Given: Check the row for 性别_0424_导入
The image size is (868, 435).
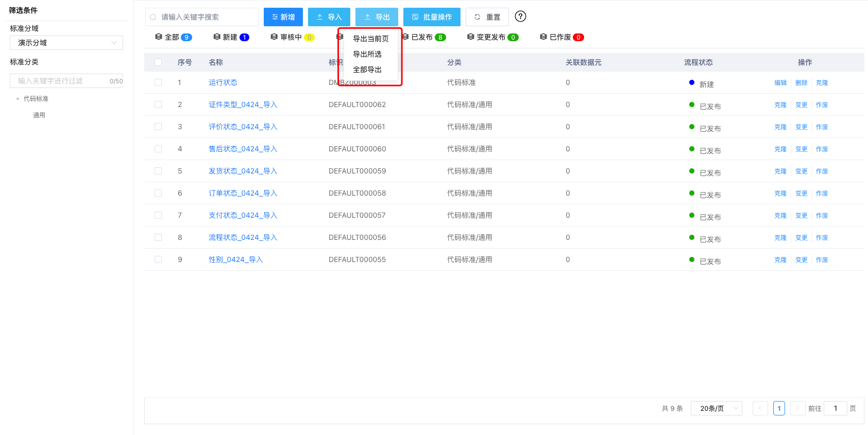Looking at the screenshot, I should [158, 259].
